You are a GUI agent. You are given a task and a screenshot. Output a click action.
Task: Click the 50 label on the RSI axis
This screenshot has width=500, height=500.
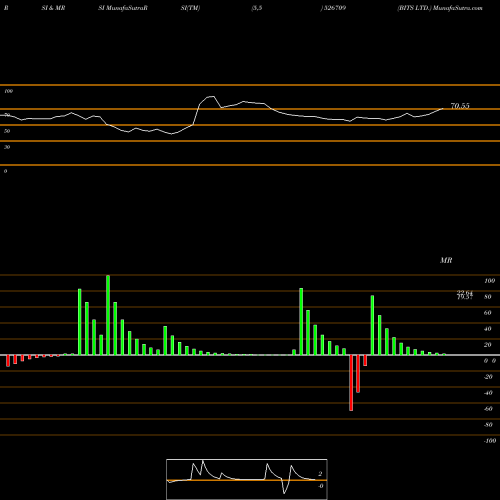point(7,131)
